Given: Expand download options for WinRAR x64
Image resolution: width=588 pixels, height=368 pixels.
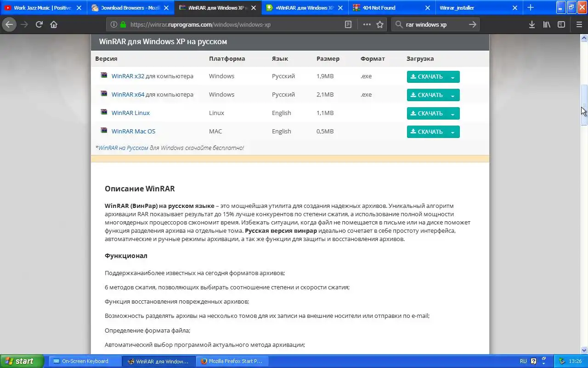Looking at the screenshot, I should [x=453, y=95].
